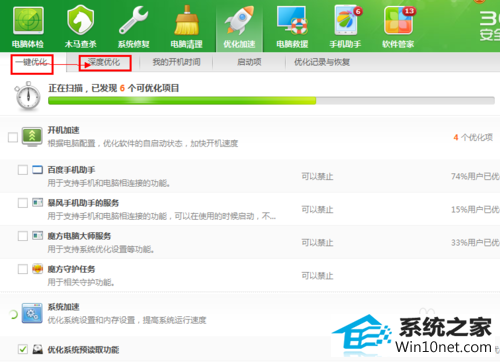This screenshot has height=362, width=500.
Task: Check the 魔方守护任务 checkbox
Action: click(x=23, y=269)
